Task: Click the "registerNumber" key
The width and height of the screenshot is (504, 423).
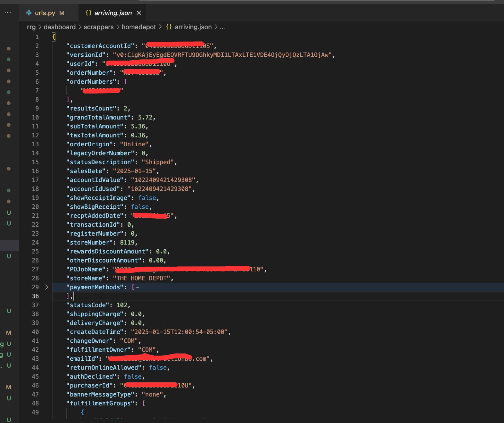Action: [x=95, y=234]
